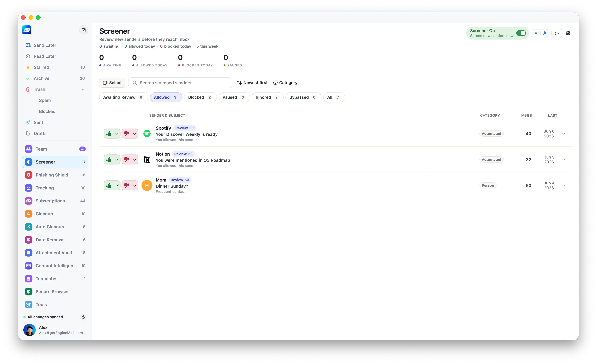Open the Team icon in sidebar
Screen dimensions: 597x364
[x=29, y=149]
